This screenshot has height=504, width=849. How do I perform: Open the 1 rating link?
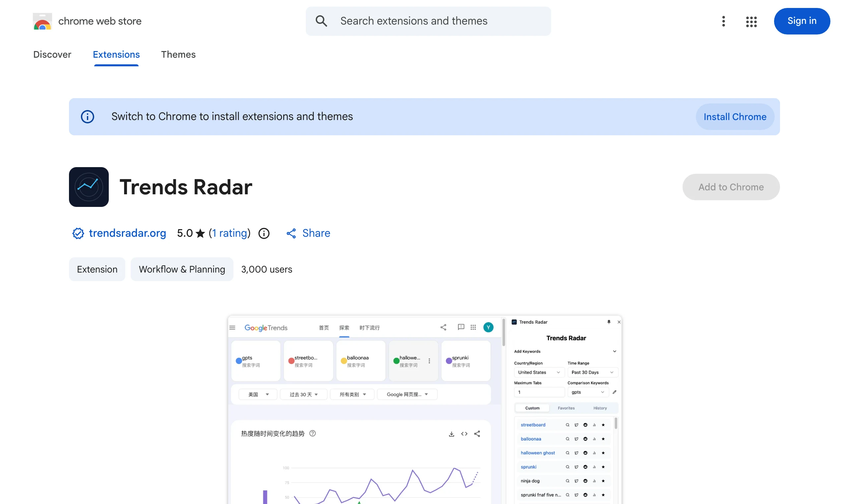(x=229, y=233)
